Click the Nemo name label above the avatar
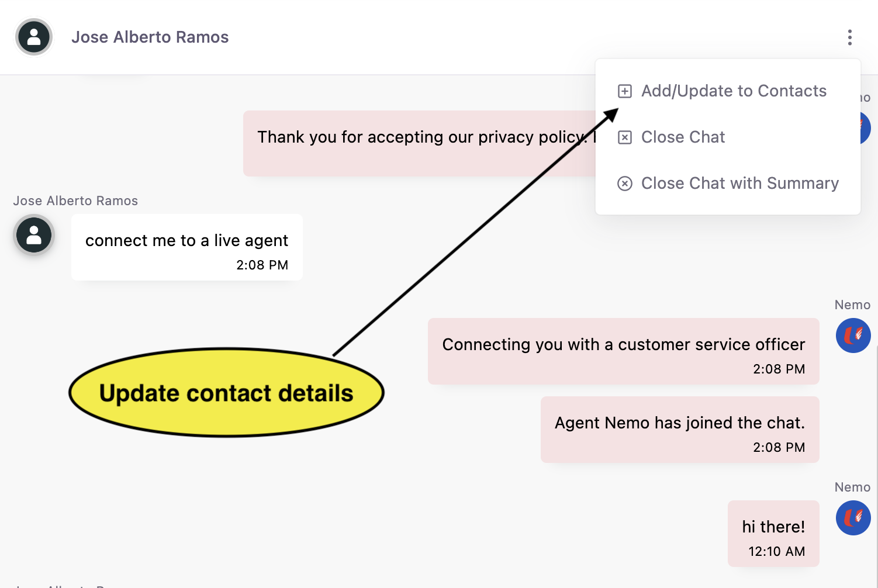This screenshot has height=588, width=878. [852, 305]
